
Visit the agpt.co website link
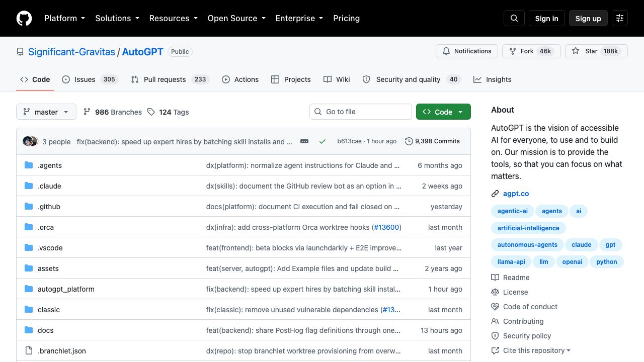pyautogui.click(x=516, y=194)
